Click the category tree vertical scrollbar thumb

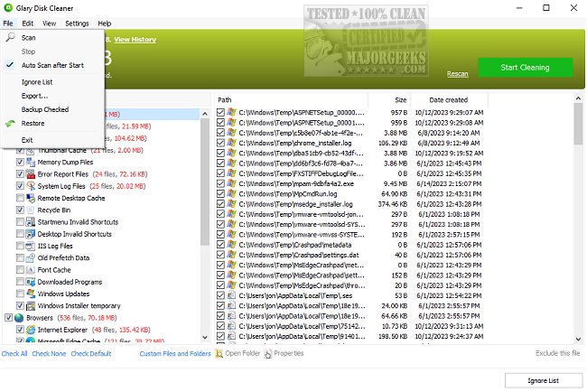[x=205, y=182]
